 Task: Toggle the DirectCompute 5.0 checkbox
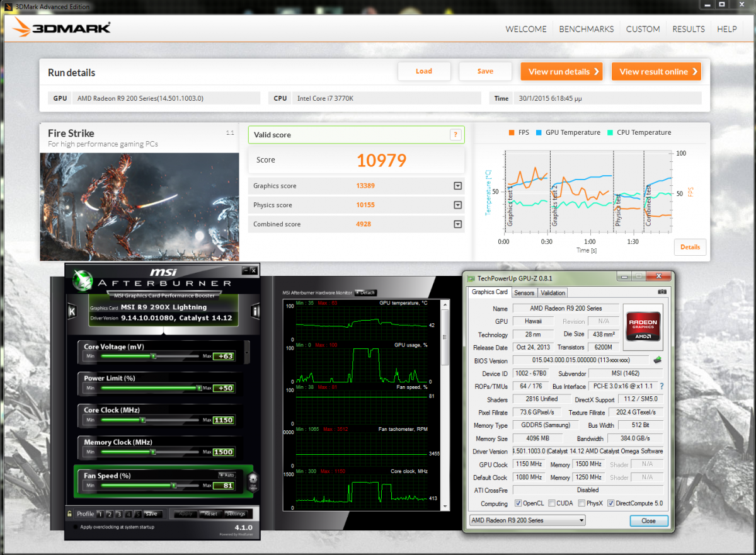(610, 503)
